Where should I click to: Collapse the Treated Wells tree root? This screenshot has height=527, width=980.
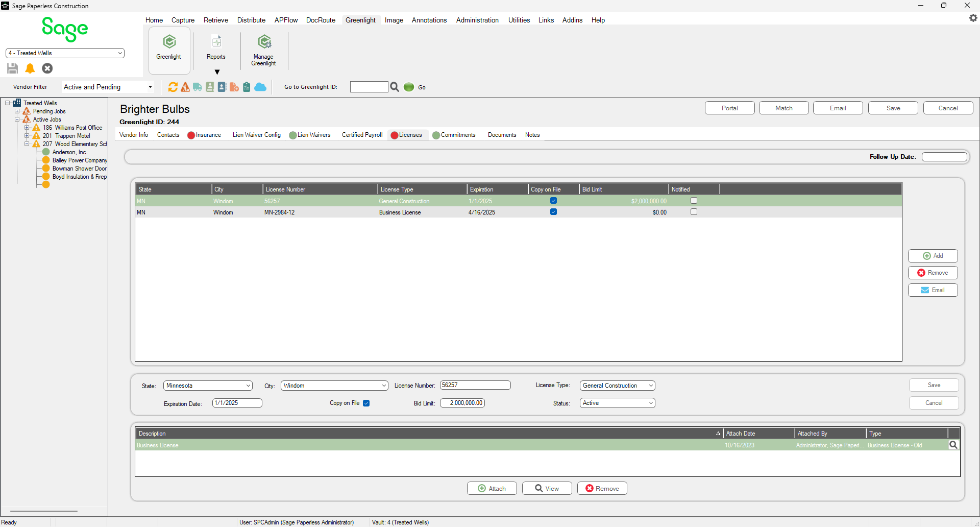pyautogui.click(x=8, y=103)
